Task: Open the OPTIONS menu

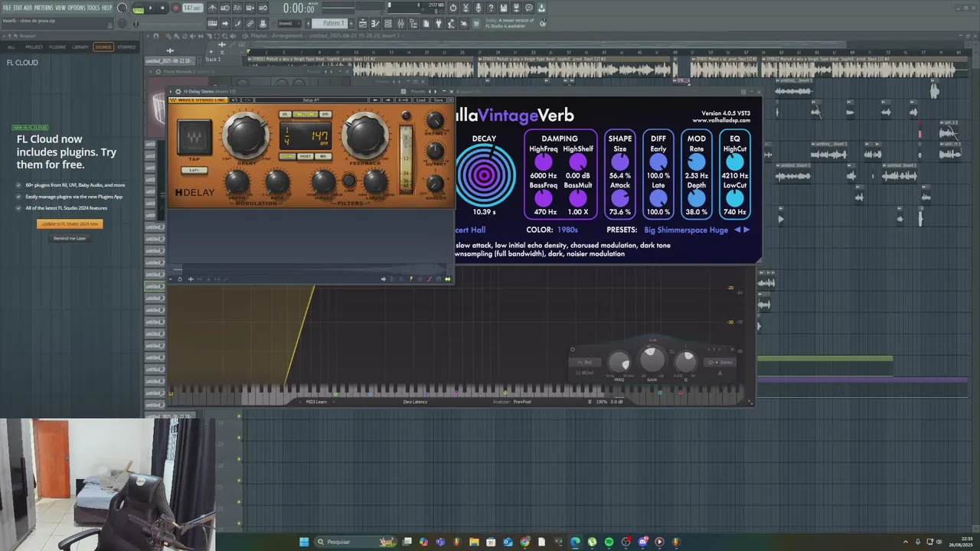Action: (77, 8)
